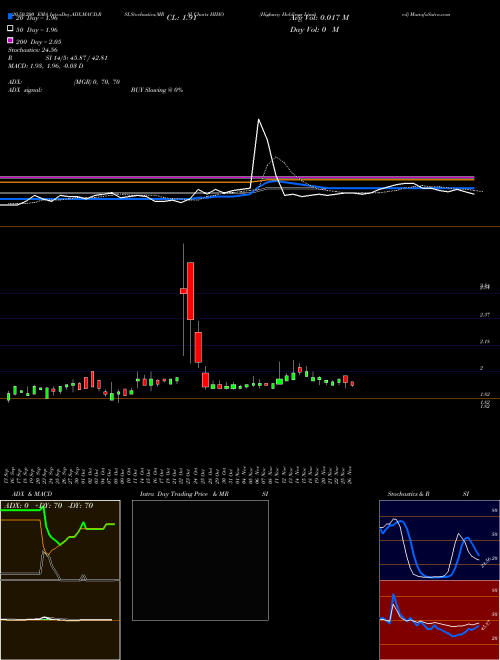Click the 'ADX signal:' label
500x660 pixels.
click(25, 90)
